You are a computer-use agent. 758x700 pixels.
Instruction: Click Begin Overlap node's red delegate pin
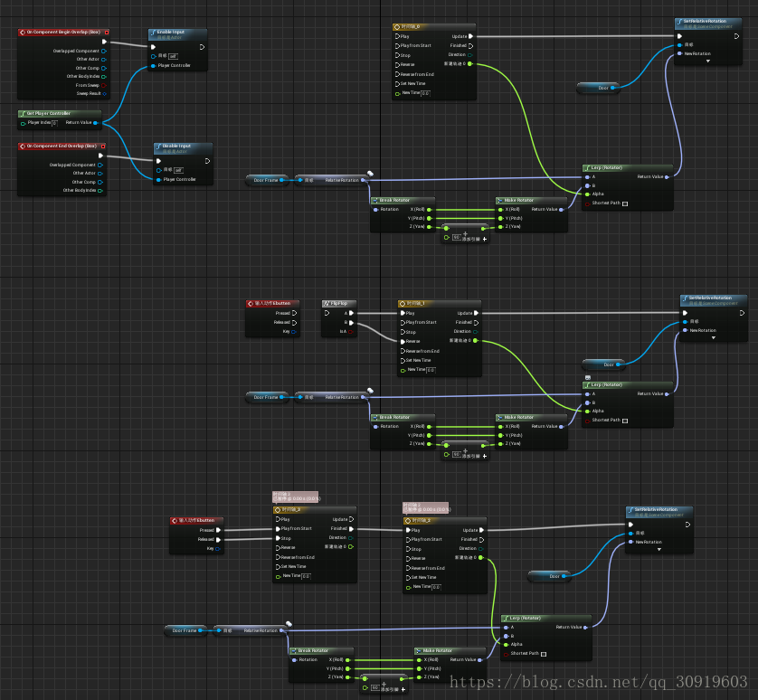tap(107, 33)
